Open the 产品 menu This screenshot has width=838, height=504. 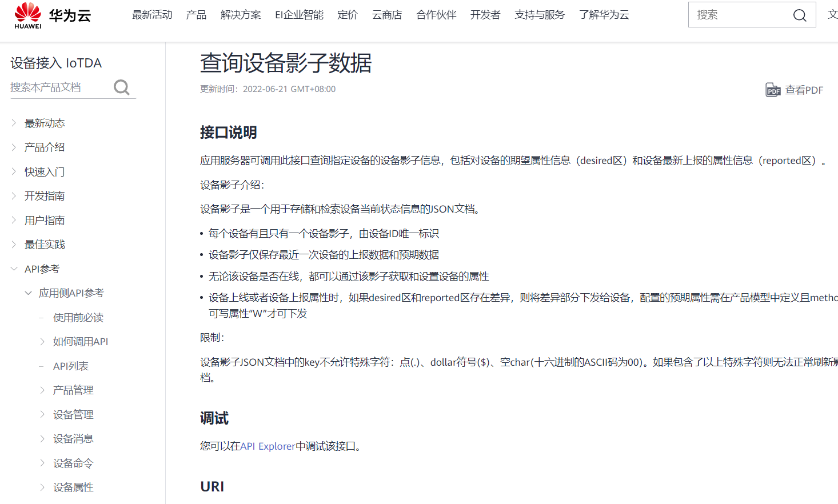(196, 15)
